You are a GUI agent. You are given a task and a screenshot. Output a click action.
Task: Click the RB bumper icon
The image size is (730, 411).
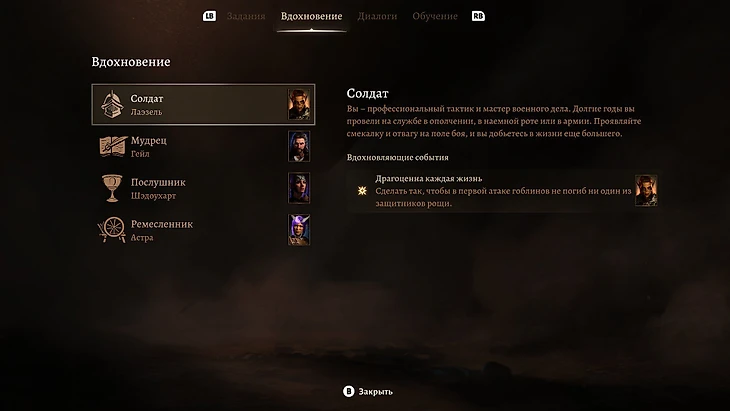pos(478,16)
